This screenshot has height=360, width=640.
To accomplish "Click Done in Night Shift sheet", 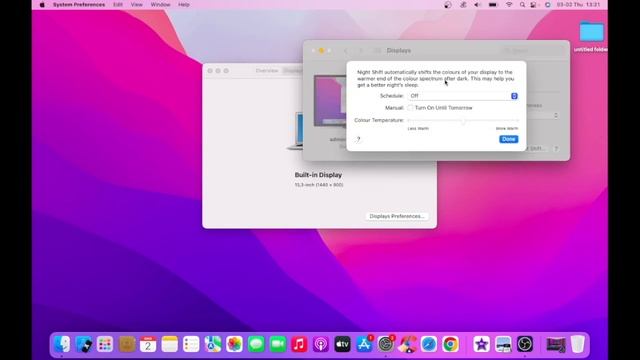I will click(x=509, y=139).
